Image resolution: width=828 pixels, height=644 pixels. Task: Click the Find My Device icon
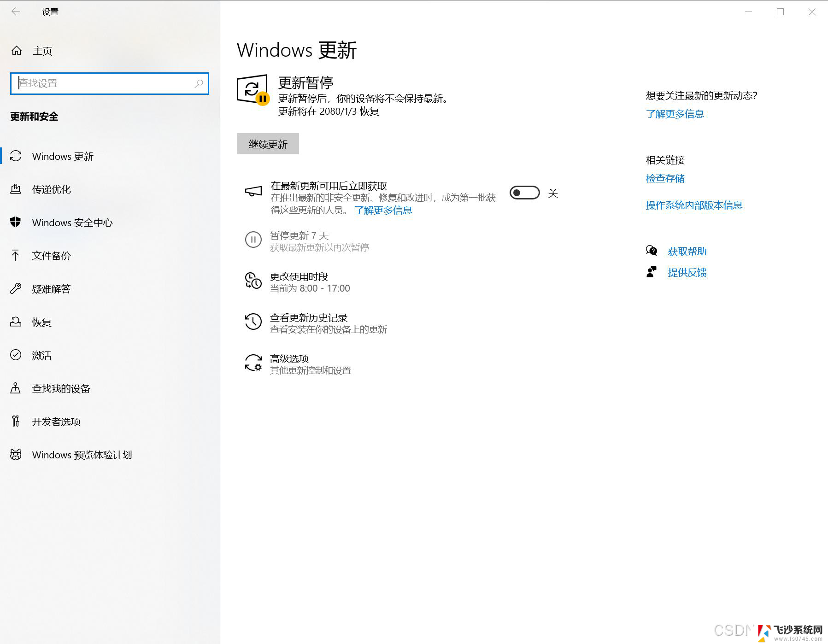pos(16,388)
